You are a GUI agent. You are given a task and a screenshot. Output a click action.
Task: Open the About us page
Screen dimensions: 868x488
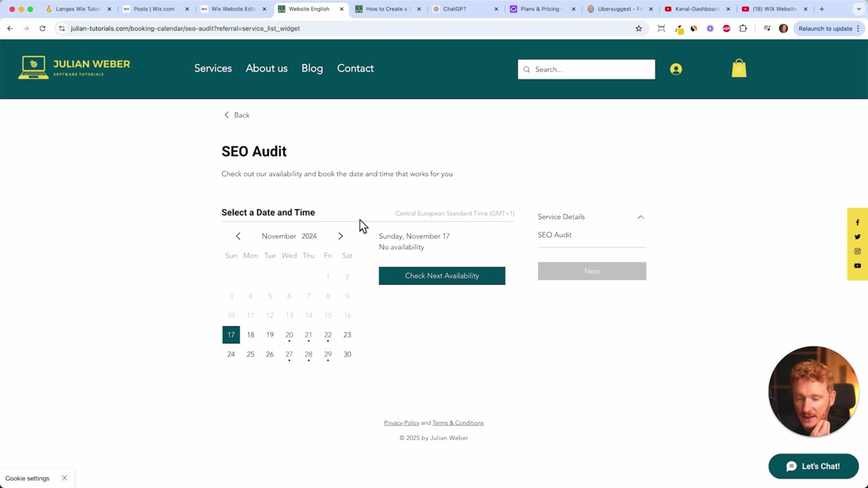click(267, 68)
